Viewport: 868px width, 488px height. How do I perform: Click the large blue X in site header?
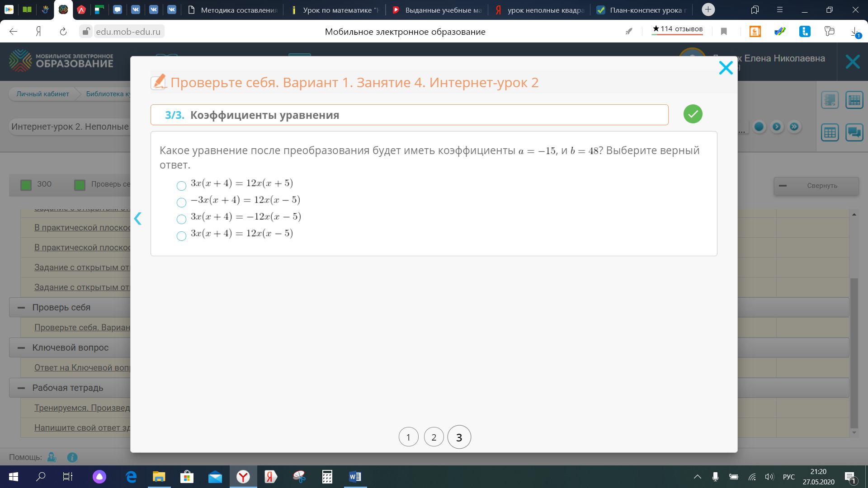[x=852, y=61]
